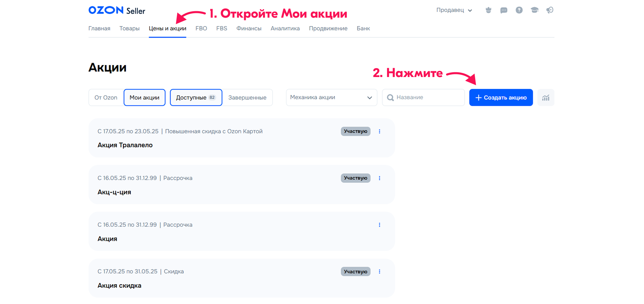Viewport: 644px width, 304px height.
Task: Select the Цены и акции tab
Action: (x=167, y=28)
